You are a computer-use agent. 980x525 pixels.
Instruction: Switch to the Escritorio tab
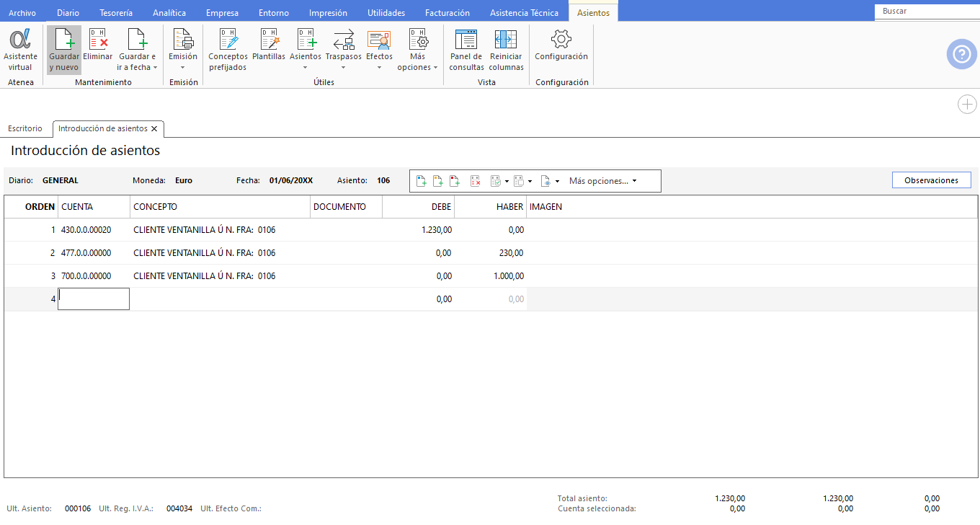point(25,128)
